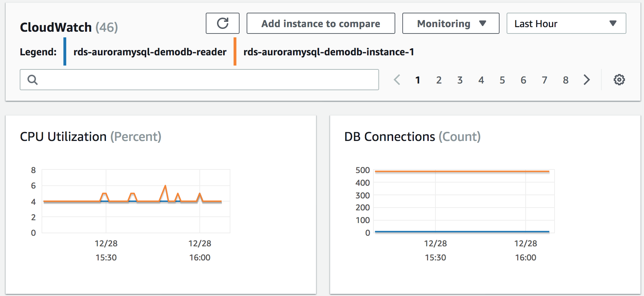Select page 2 of metrics
This screenshot has height=296, width=644.
439,80
